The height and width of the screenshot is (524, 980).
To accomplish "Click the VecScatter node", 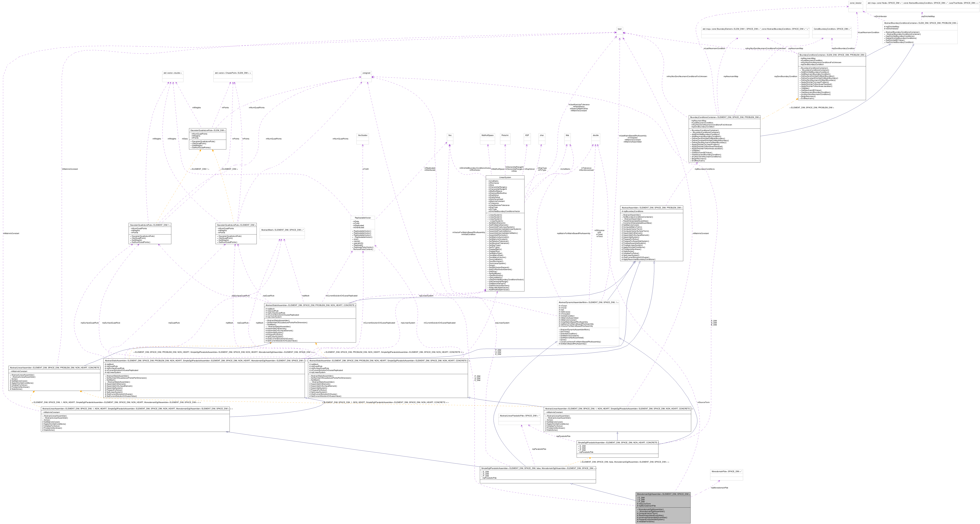I will tap(363, 139).
